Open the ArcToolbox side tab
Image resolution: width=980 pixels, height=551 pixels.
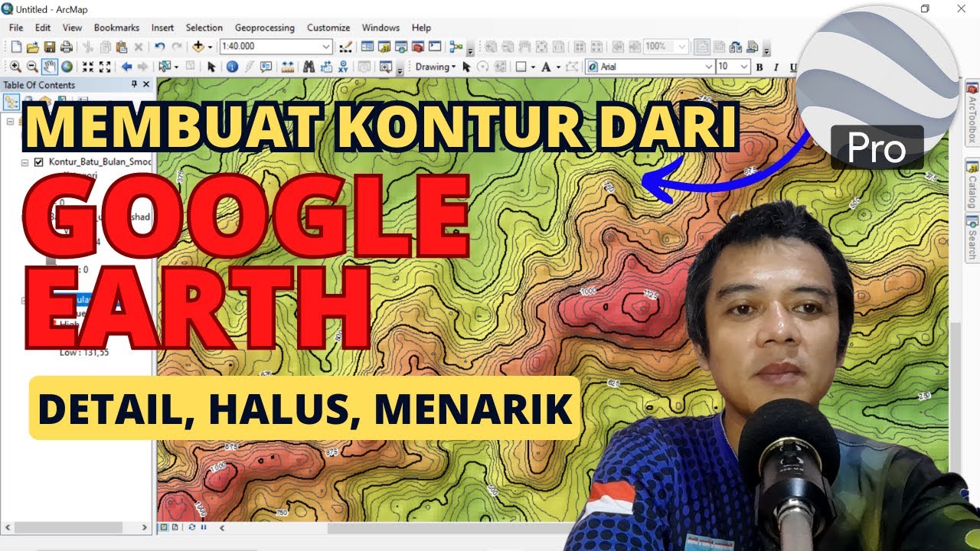tap(972, 113)
